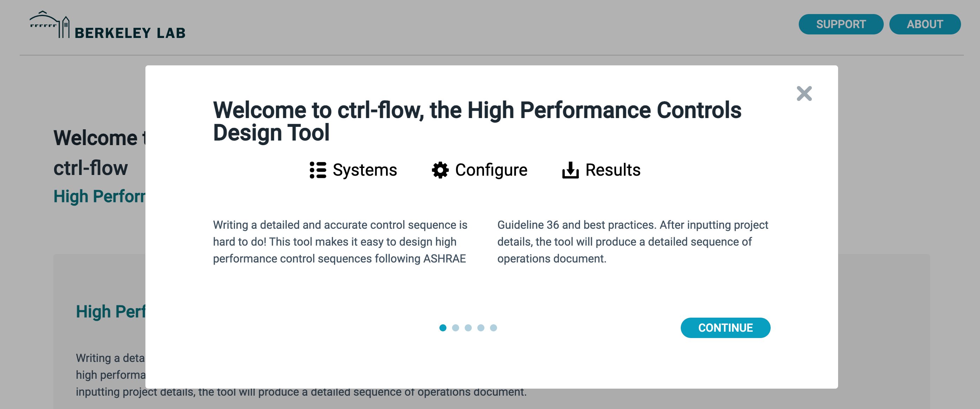Click the Berkeley Lab building logo icon
This screenshot has height=409, width=980.
tap(50, 25)
